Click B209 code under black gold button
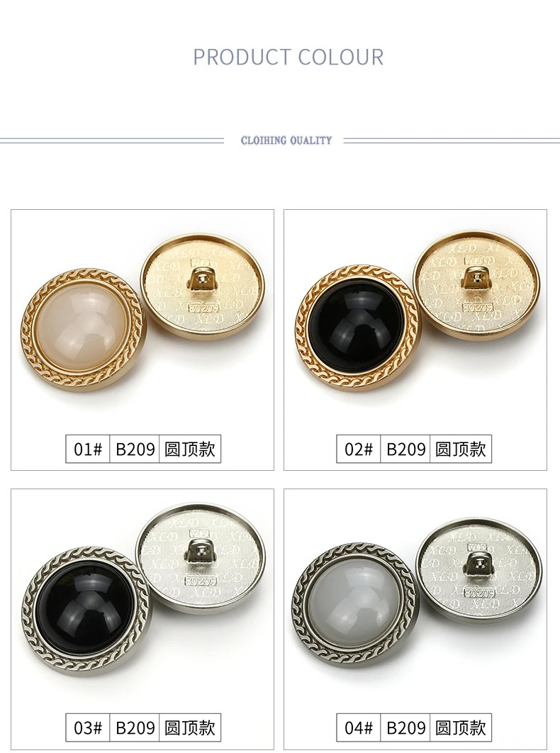Screen dimensions: 560x753 (406, 450)
